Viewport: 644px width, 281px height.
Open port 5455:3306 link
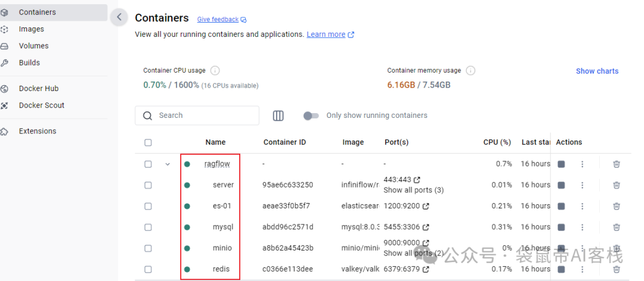coord(406,227)
